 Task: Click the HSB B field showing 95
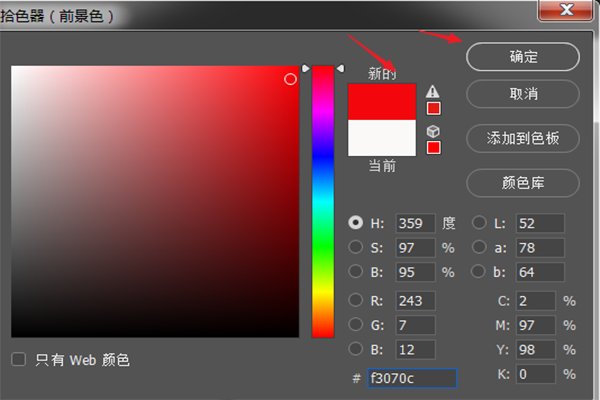click(x=415, y=272)
